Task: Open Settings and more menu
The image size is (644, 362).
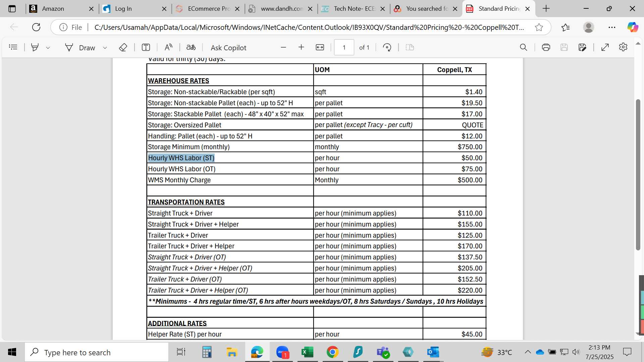Action: pos(612,27)
